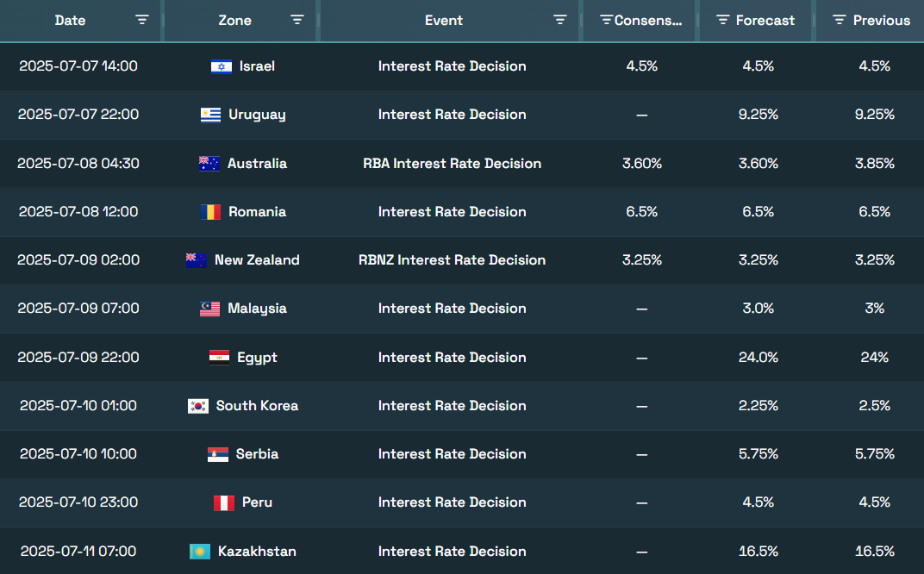Click Uruguay's Interest Rate Decision event
The height and width of the screenshot is (574, 924).
(x=452, y=115)
